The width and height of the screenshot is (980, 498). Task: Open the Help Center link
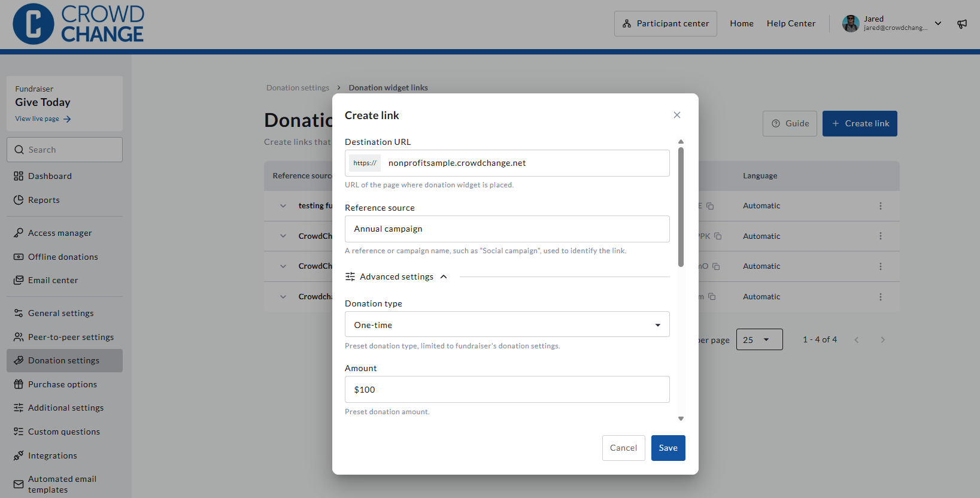click(x=791, y=23)
